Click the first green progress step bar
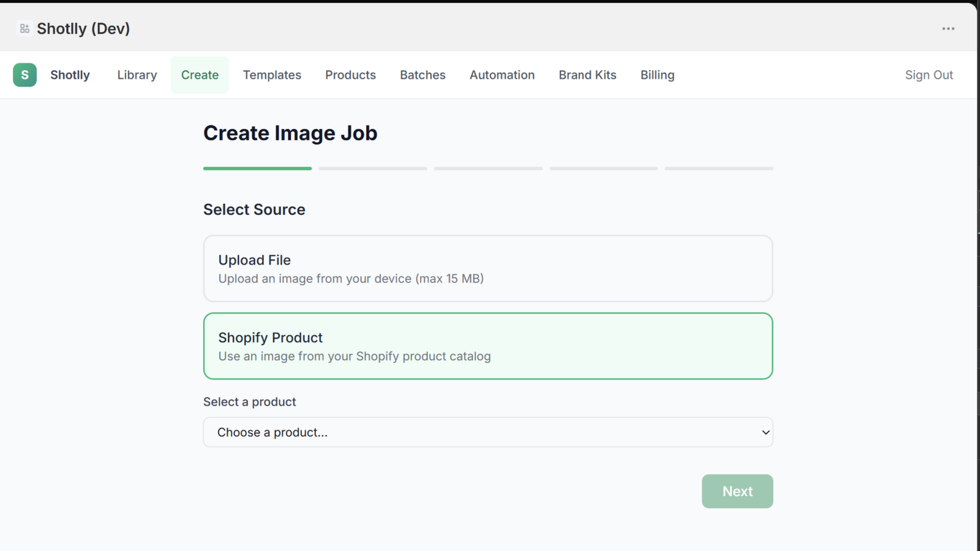Viewport: 980px width, 551px height. pos(257,168)
